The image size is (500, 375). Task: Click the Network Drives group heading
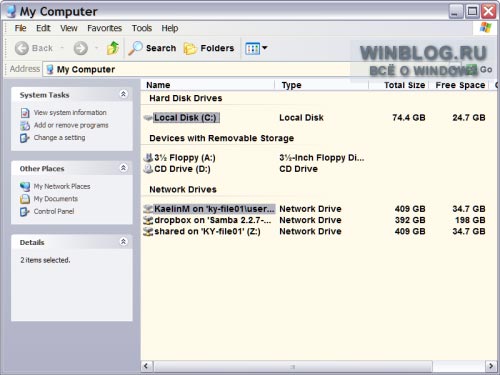183,190
